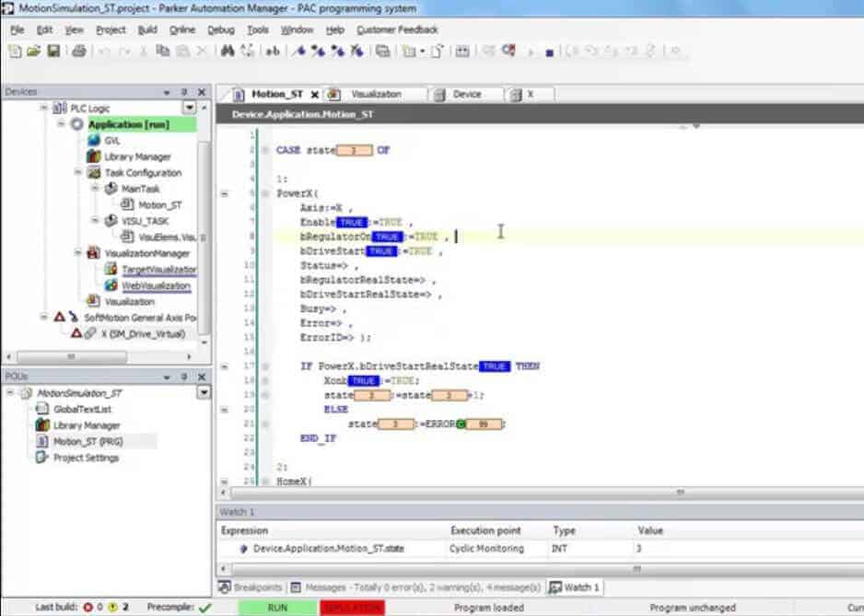The width and height of the screenshot is (864, 616).
Task: Open the WebVisualization link in tree
Action: (156, 285)
